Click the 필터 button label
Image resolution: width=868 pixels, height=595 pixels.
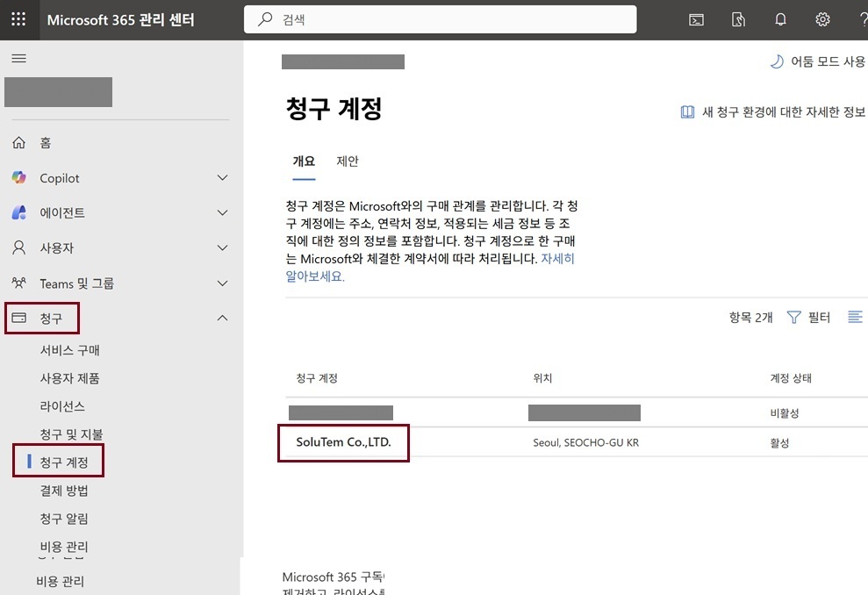[x=819, y=317]
